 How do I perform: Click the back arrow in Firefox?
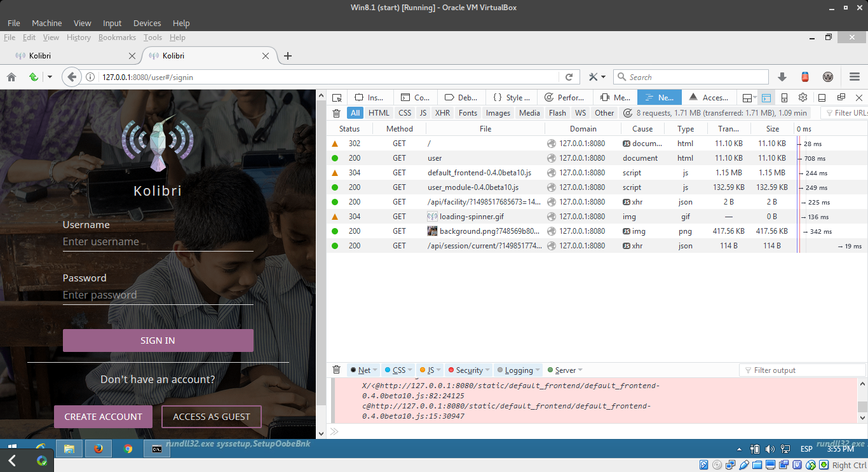tap(71, 77)
